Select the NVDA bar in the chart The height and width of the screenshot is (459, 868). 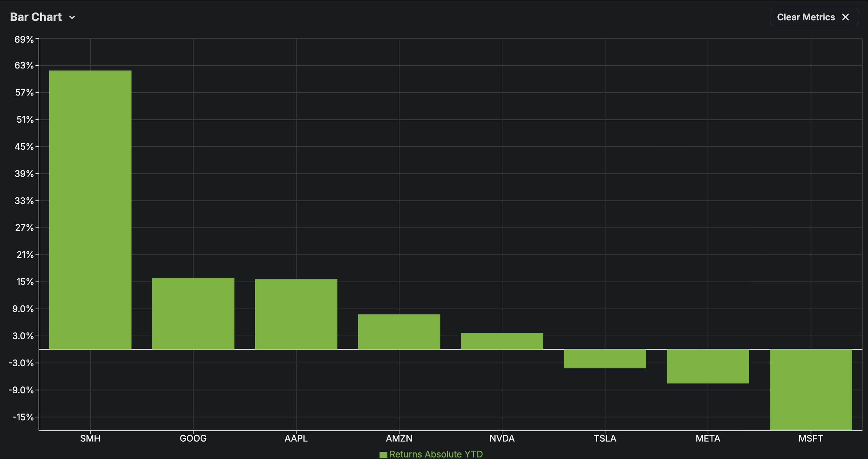pos(502,341)
